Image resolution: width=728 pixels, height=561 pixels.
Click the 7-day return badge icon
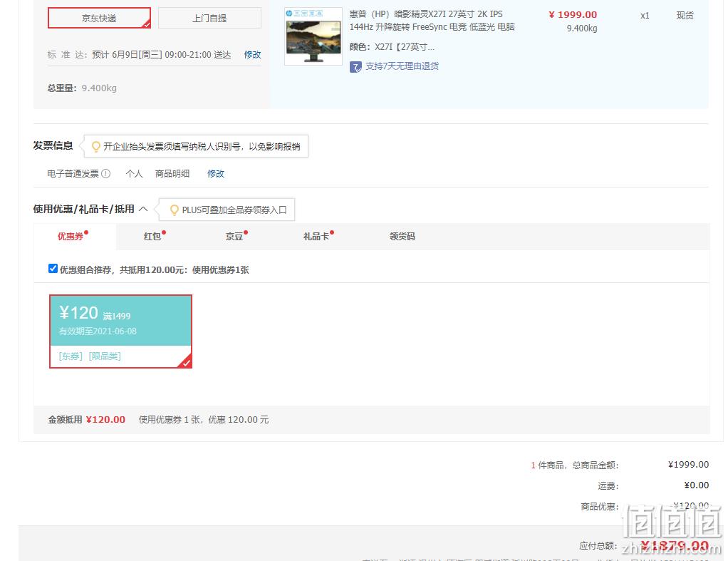pyautogui.click(x=355, y=67)
